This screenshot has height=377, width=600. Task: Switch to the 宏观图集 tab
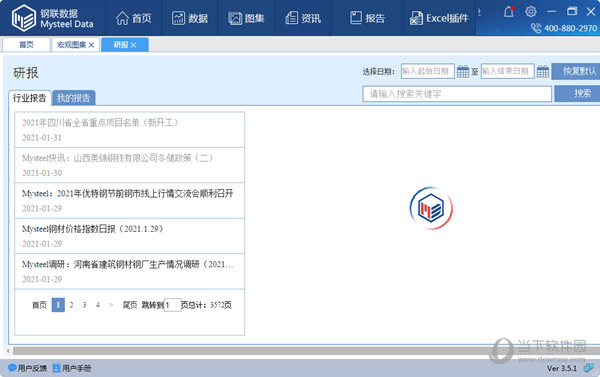[72, 45]
